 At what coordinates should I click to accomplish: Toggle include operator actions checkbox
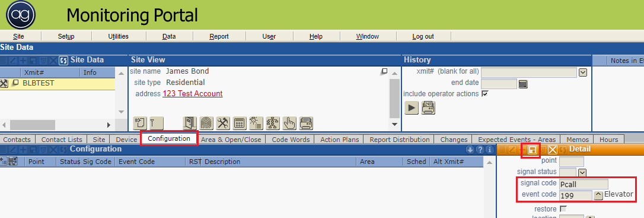click(x=484, y=94)
